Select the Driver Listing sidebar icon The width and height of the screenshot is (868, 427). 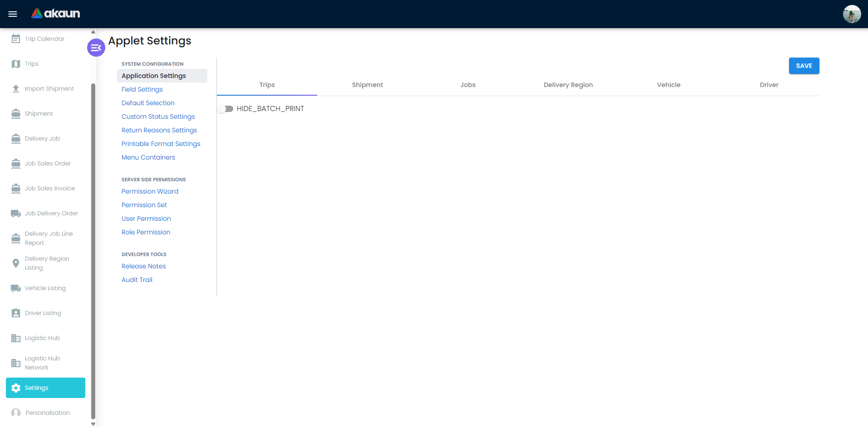pyautogui.click(x=16, y=313)
